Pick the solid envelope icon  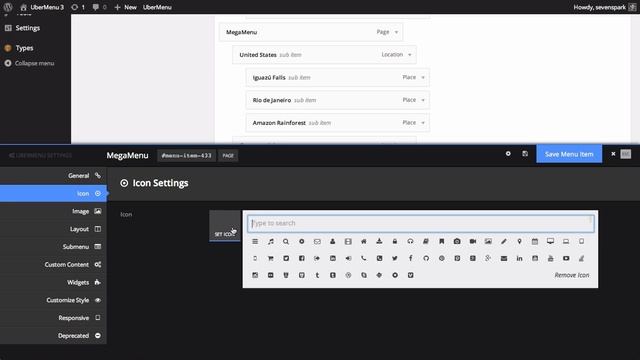[x=504, y=258]
